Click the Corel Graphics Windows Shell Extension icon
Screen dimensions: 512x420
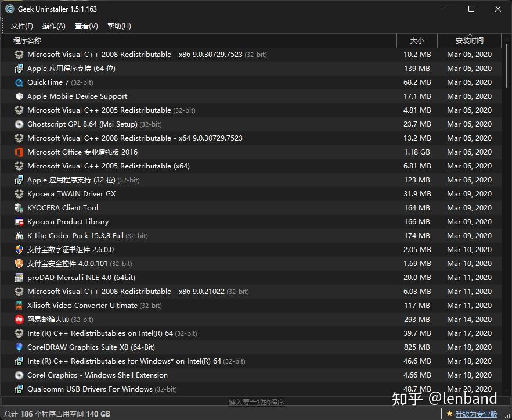pyautogui.click(x=19, y=375)
